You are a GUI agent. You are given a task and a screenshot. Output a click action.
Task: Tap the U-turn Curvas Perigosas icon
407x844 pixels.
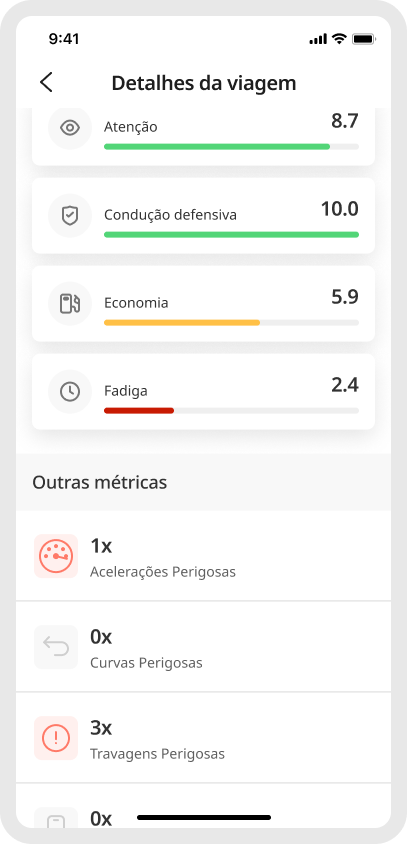tap(56, 647)
